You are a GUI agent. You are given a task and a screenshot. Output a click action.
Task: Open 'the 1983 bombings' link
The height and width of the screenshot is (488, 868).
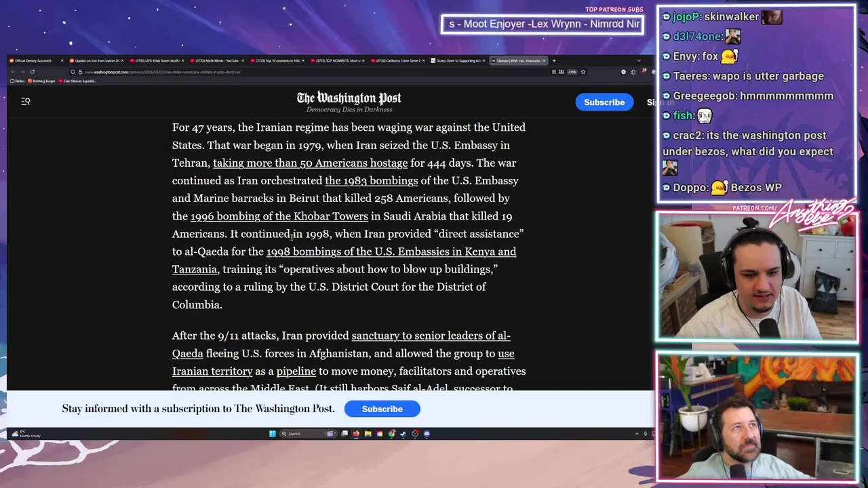[372, 180]
